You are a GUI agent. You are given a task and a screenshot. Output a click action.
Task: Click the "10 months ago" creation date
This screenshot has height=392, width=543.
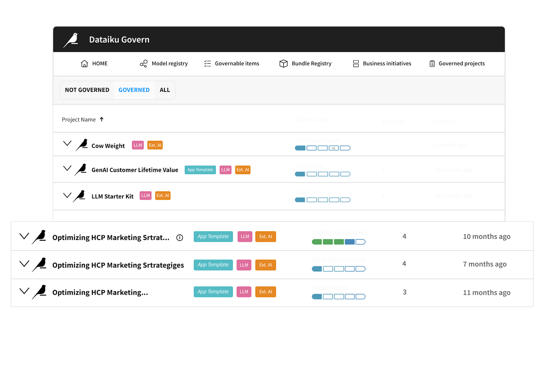tap(487, 237)
